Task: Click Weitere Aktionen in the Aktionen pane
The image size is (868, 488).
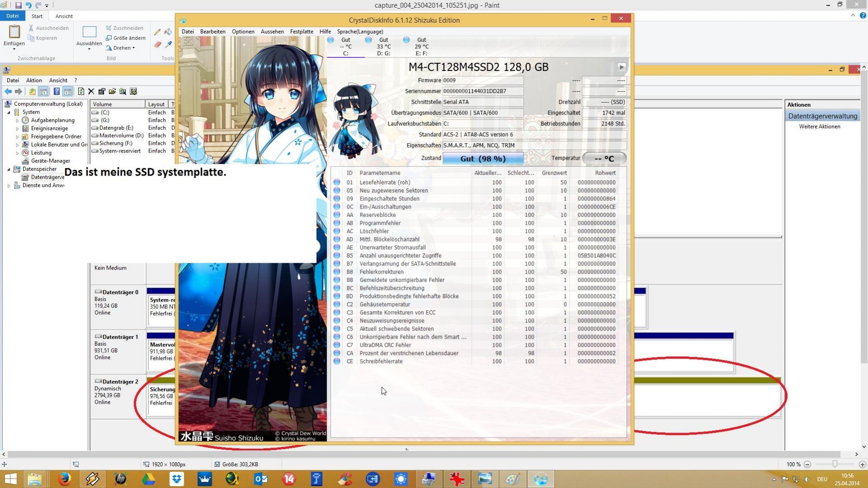Action: click(819, 127)
